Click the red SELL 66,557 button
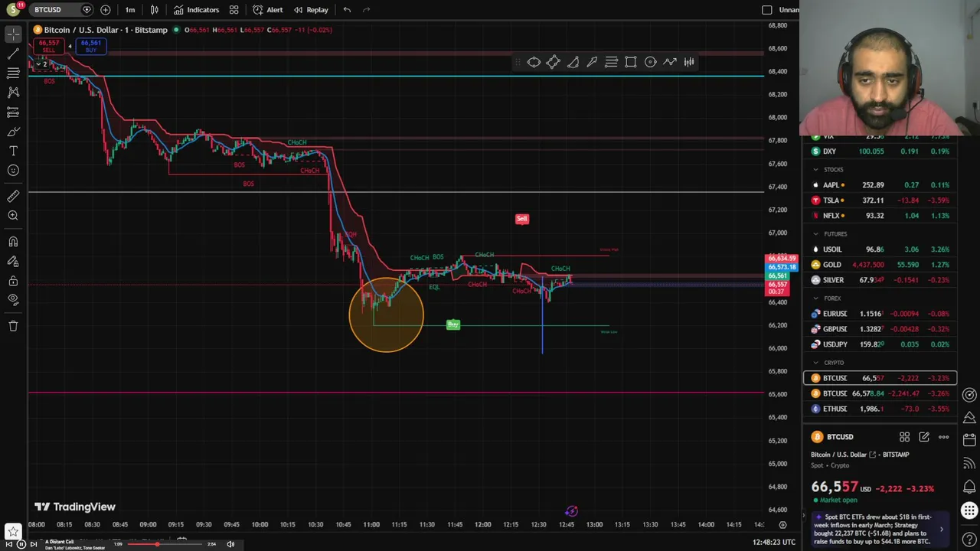This screenshot has height=551, width=980. point(48,47)
